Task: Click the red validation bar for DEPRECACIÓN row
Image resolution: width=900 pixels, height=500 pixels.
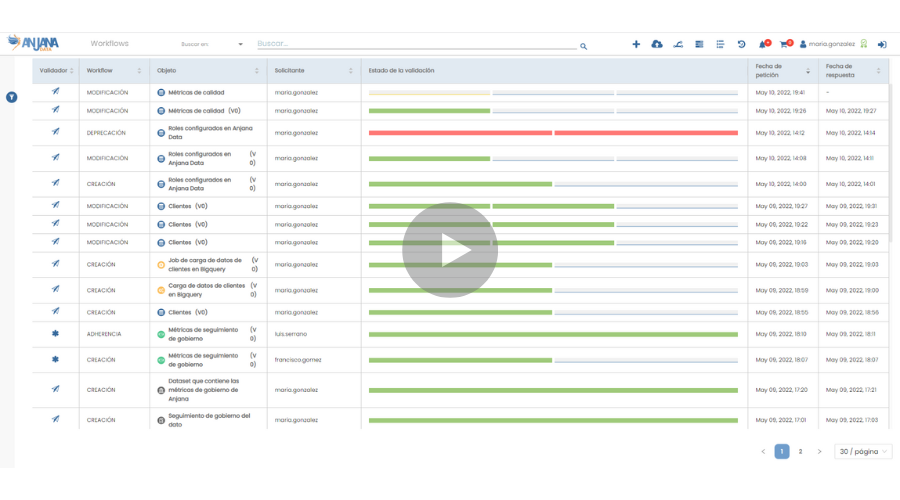Action: (x=553, y=133)
